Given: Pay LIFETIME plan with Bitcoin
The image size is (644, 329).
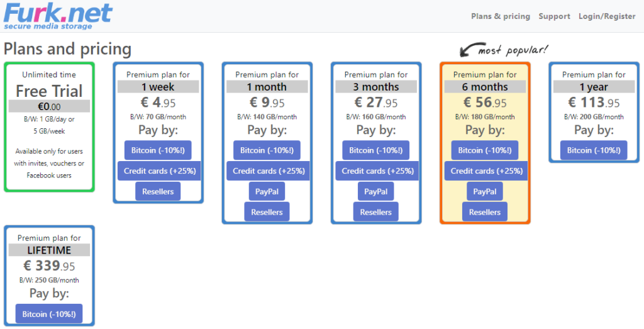Looking at the screenshot, I should pos(49,314).
